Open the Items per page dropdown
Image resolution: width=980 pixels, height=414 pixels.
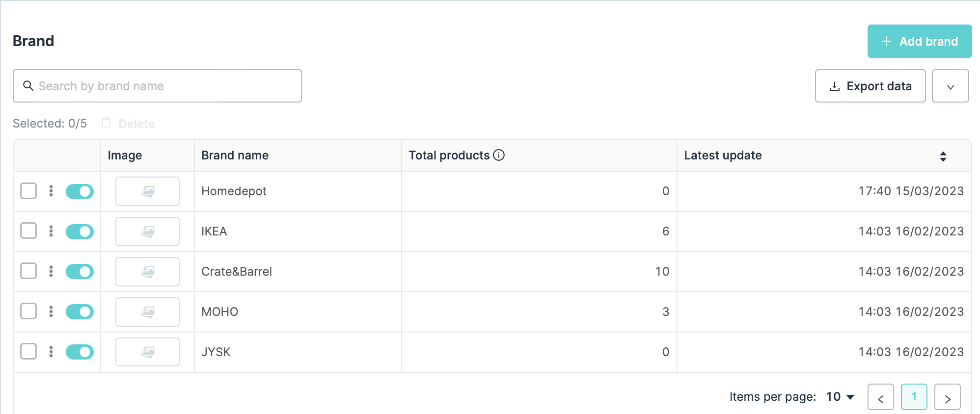tap(840, 397)
